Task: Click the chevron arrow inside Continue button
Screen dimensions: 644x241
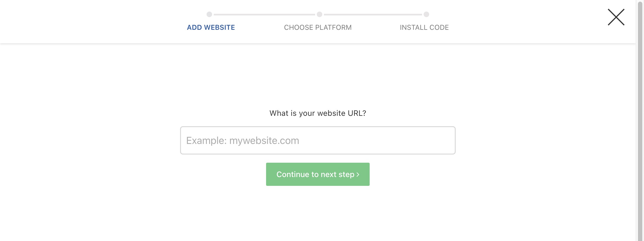Action: pyautogui.click(x=358, y=175)
